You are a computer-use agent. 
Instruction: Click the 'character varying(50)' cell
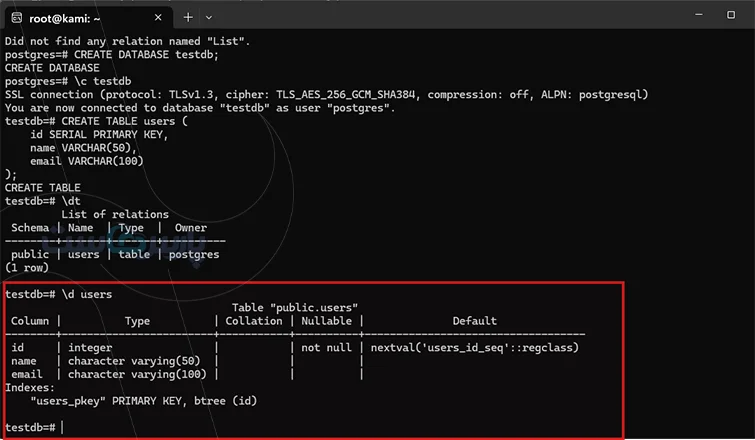coord(134,361)
